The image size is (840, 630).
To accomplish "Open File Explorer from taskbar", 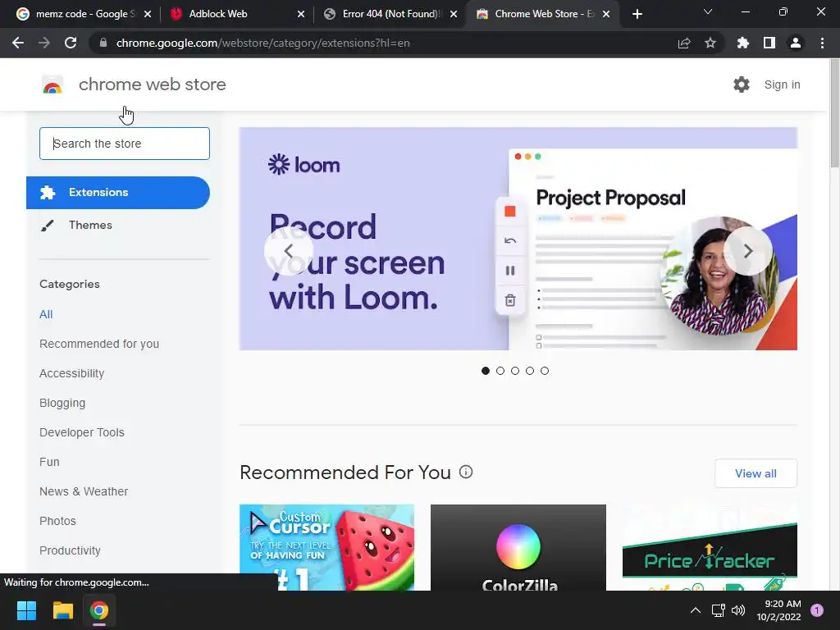I will (x=62, y=610).
